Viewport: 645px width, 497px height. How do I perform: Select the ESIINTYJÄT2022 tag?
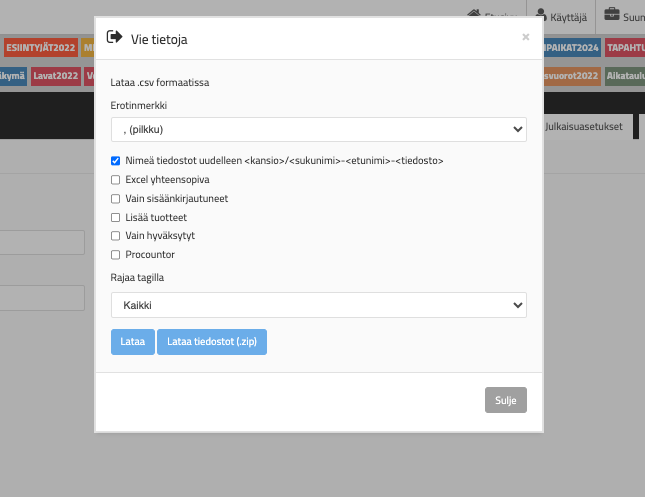(x=40, y=47)
